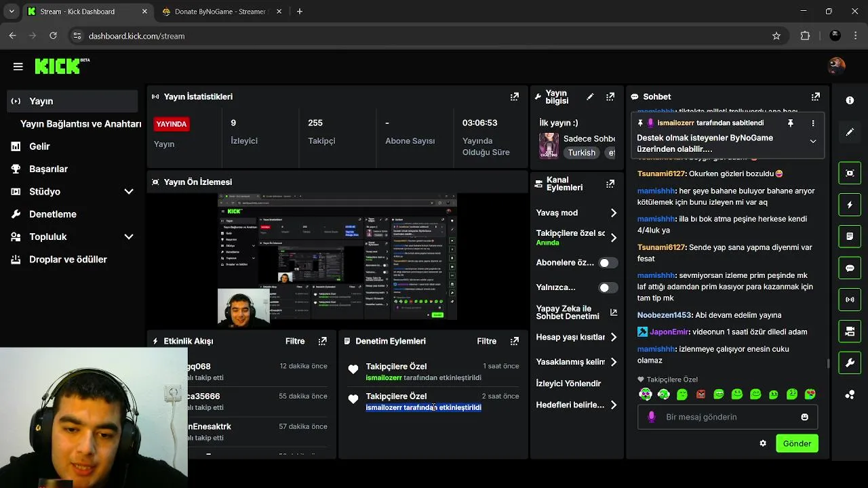Click the chat message input field
Screen dimensions: 868x488
click(727, 417)
